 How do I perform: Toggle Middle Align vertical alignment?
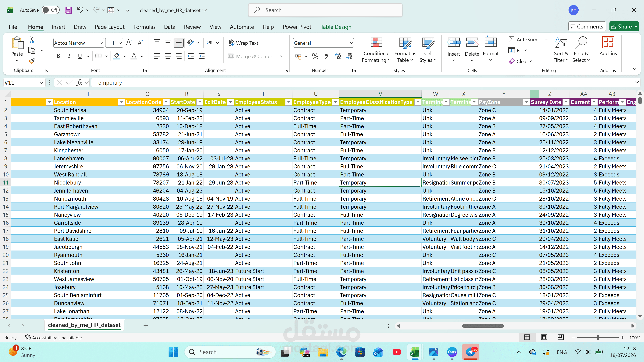click(x=168, y=43)
